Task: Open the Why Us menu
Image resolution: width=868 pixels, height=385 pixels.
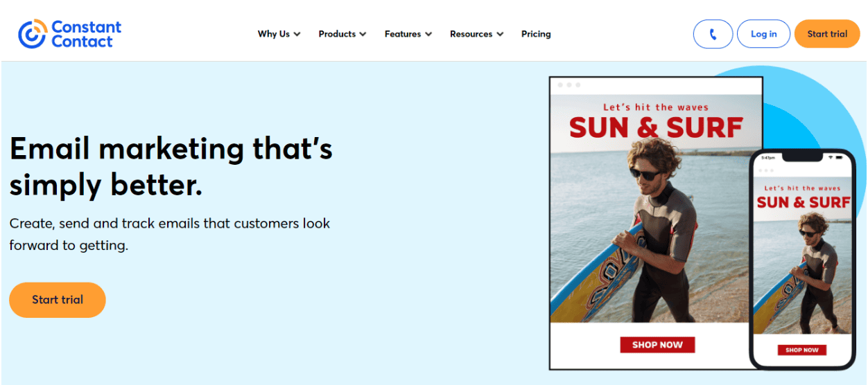Action: [x=279, y=34]
